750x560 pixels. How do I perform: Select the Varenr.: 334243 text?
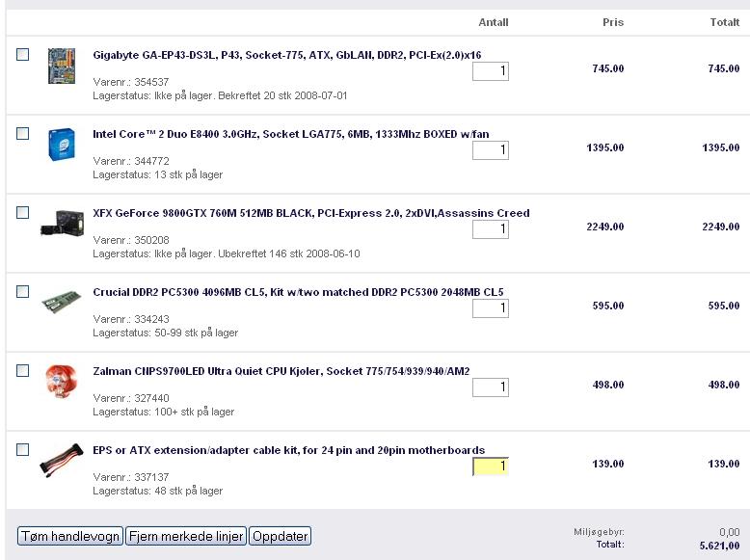coord(130,319)
